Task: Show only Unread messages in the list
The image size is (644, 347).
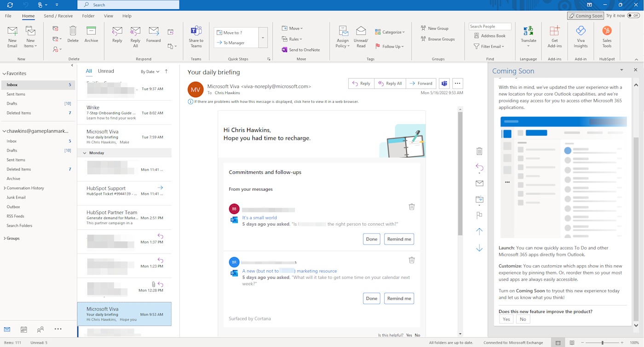Action: click(106, 71)
